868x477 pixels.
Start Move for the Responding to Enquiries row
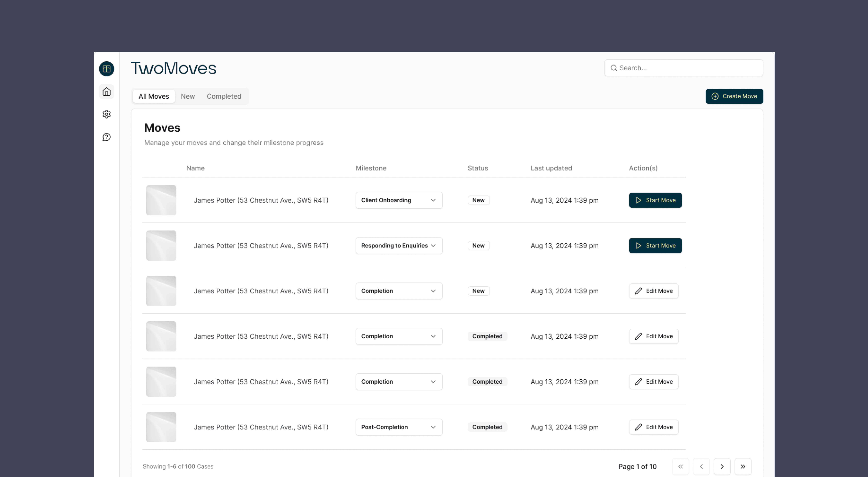(x=655, y=246)
